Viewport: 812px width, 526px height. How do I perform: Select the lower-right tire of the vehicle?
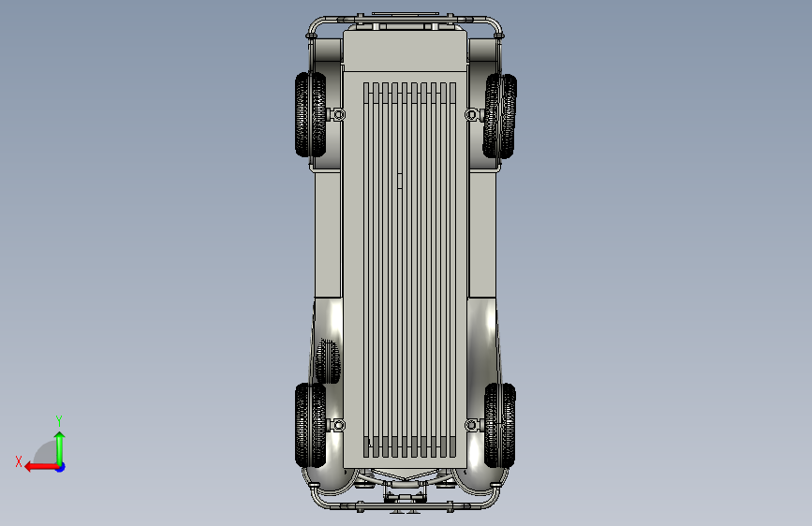point(500,426)
